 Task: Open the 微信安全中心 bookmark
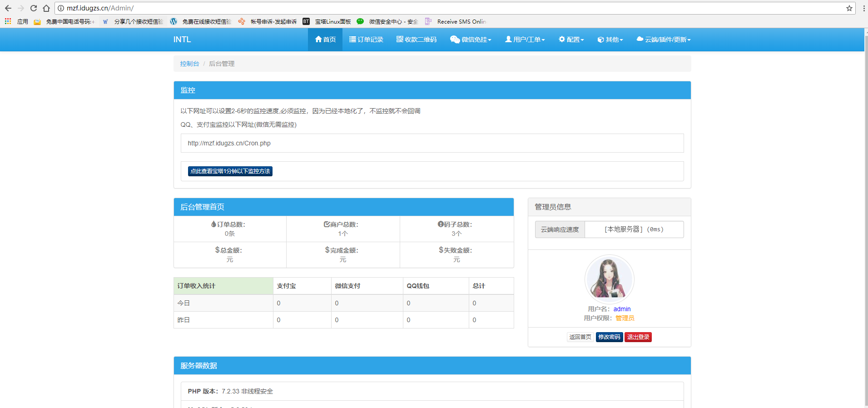point(387,21)
